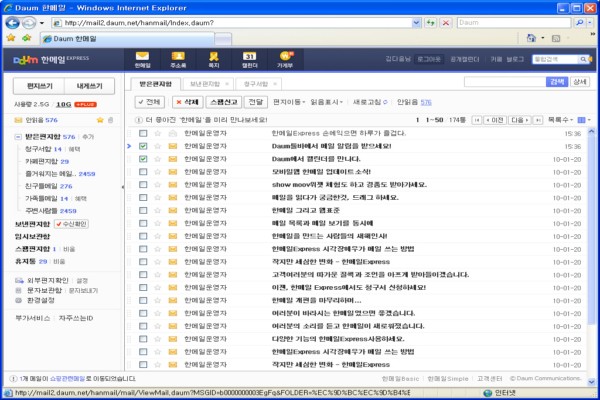Star the 'Daum에서 캘린더를 만나다.' email
Screen dimensions: 600x400
tap(157, 159)
